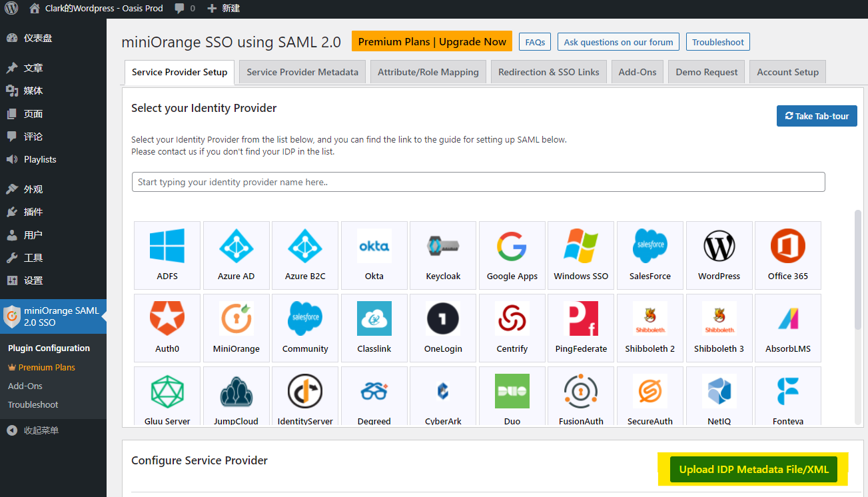868x497 pixels.
Task: Open the Service Provider Metadata tab
Action: click(302, 72)
